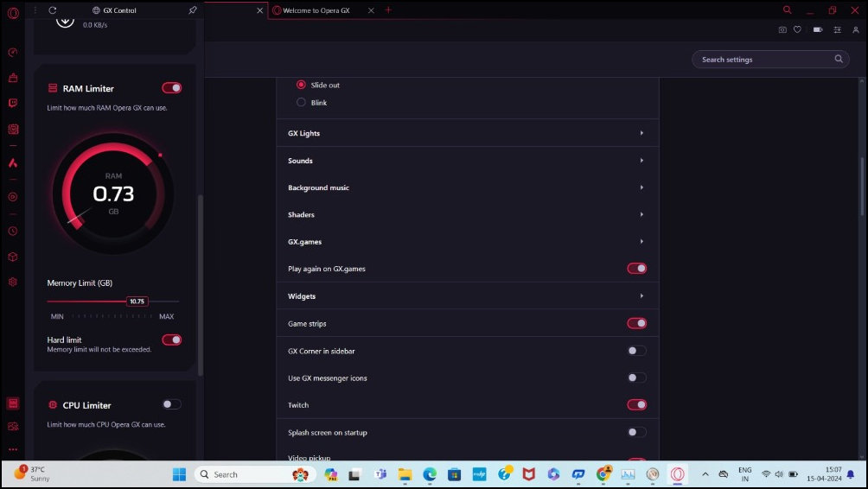The height and width of the screenshot is (489, 868).
Task: Open tab search magnifier in title bar
Action: tap(788, 10)
